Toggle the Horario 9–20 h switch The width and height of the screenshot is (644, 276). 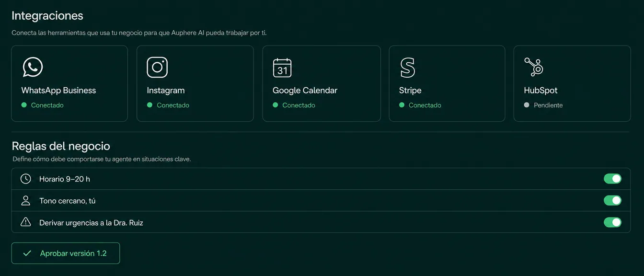coord(612,179)
